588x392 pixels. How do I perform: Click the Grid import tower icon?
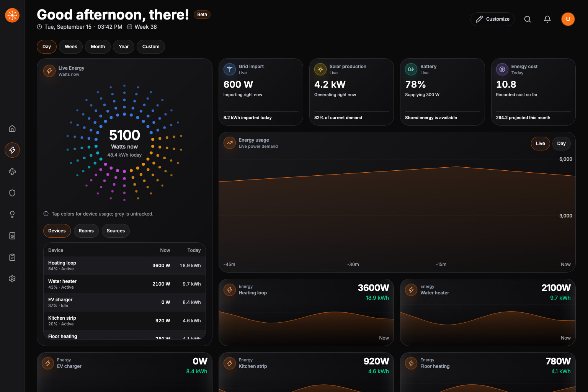pyautogui.click(x=230, y=69)
